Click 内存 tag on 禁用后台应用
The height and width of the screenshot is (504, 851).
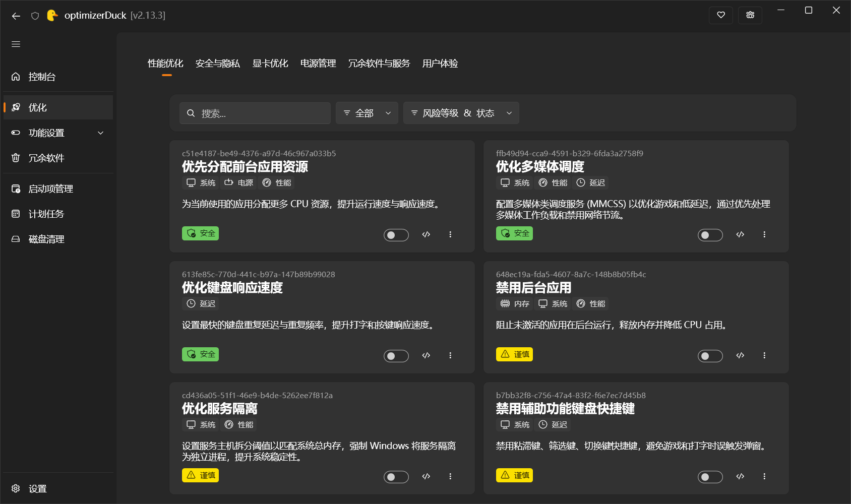515,303
